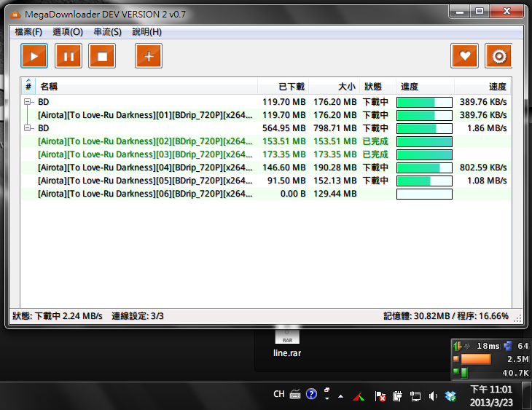532x410 pixels.
Task: Open the volume speaker tray icon
Action: click(433, 396)
